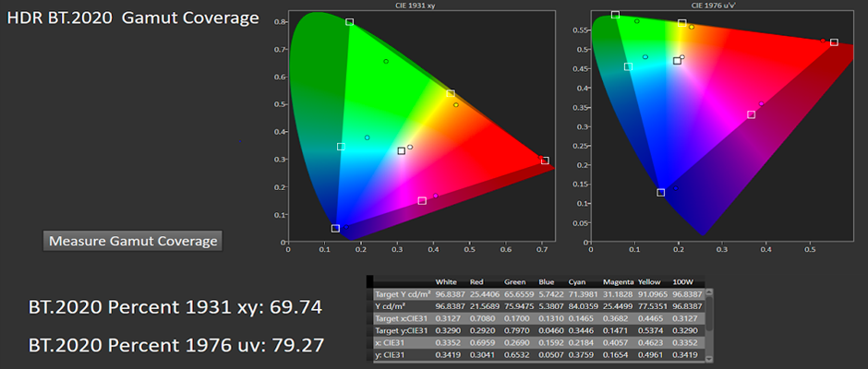
Task: Click the measured Magenta y cell 0.1654
Action: (615, 355)
